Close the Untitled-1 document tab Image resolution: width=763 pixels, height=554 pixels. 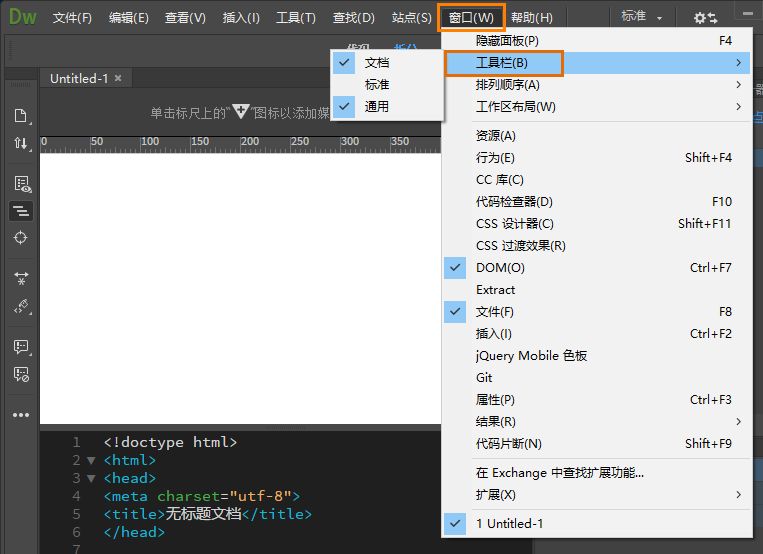118,78
